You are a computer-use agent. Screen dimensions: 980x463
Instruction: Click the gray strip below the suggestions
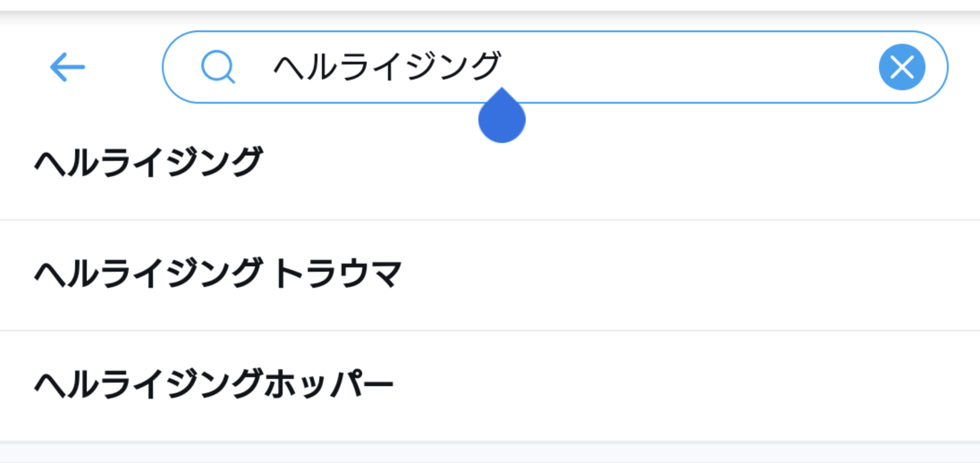(490, 452)
